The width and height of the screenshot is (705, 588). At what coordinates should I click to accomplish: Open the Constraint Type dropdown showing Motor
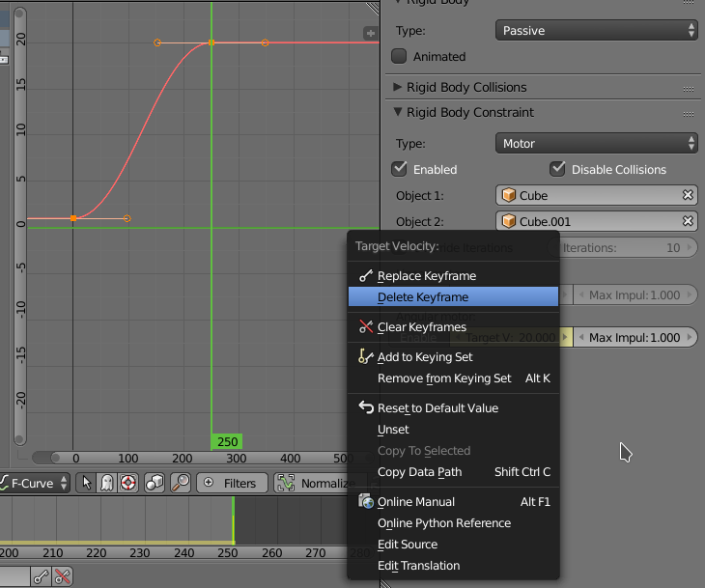597,143
